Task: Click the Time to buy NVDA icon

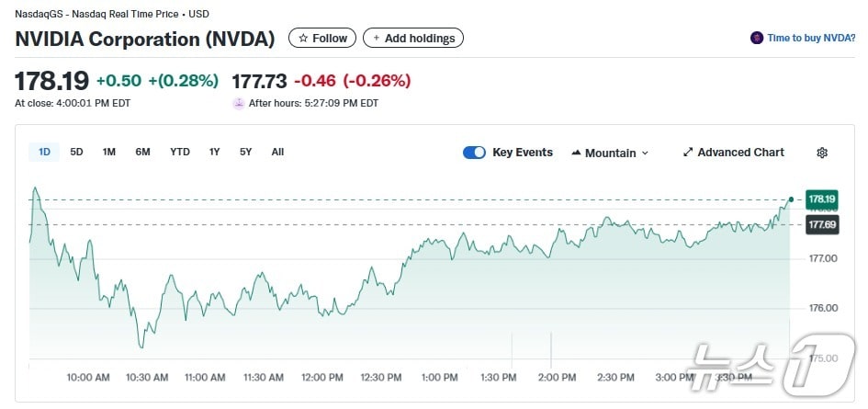Action: coord(757,38)
